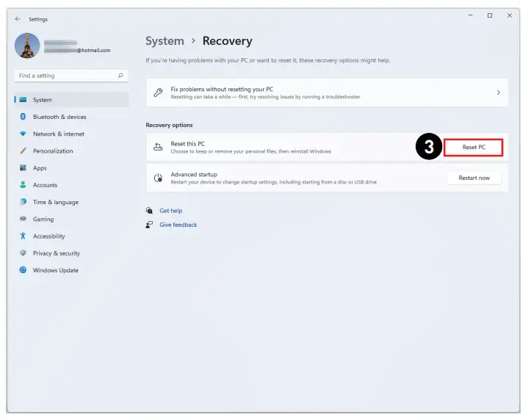The image size is (528, 420).
Task: Click the System breadcrumb in header
Action: pos(164,41)
